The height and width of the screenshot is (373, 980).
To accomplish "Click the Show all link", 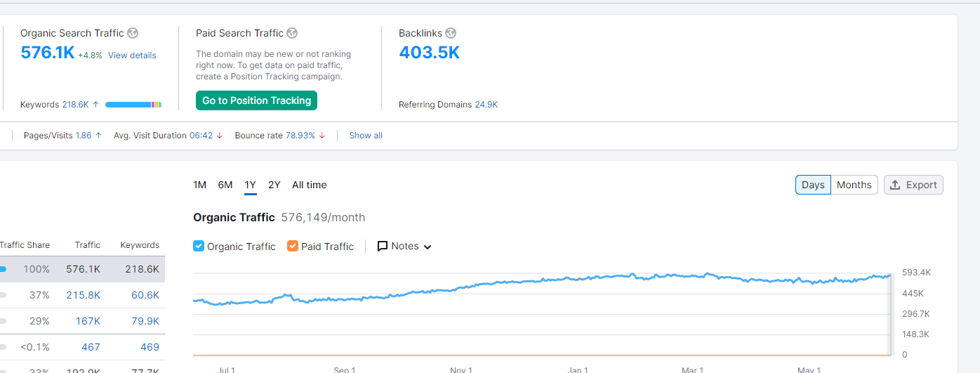I will coord(366,136).
